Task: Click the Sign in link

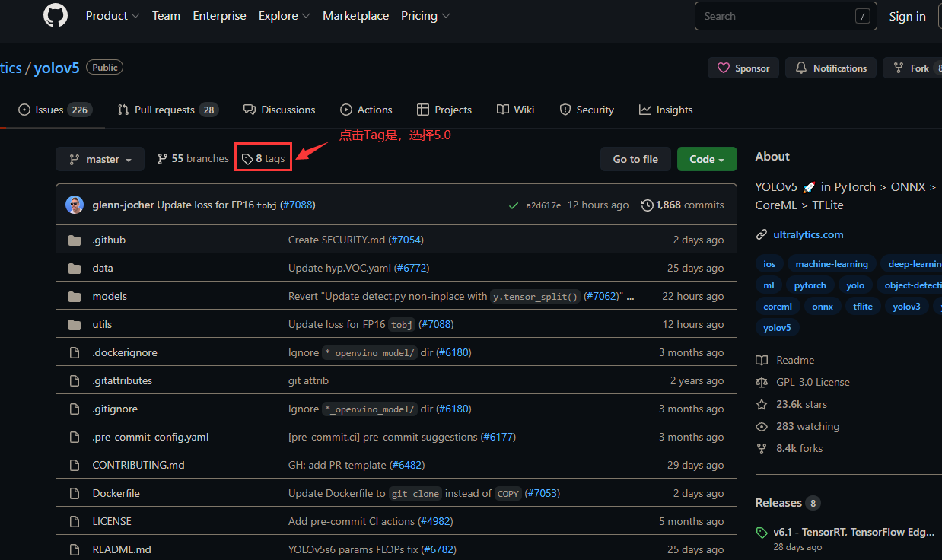Action: coord(907,16)
